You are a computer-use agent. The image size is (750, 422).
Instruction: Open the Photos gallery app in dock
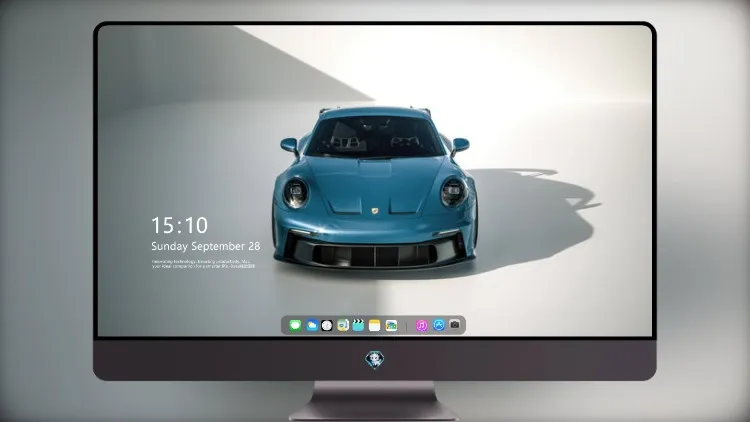pyautogui.click(x=391, y=325)
